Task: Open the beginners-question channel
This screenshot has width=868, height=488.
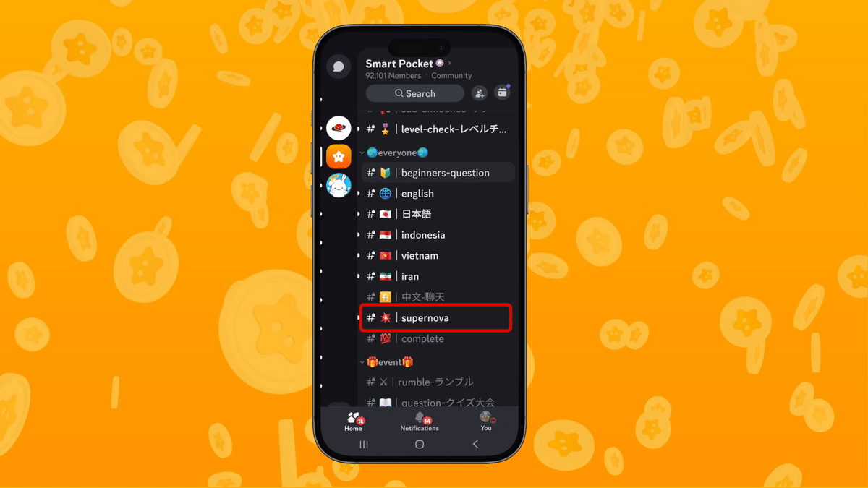Action: [x=438, y=172]
